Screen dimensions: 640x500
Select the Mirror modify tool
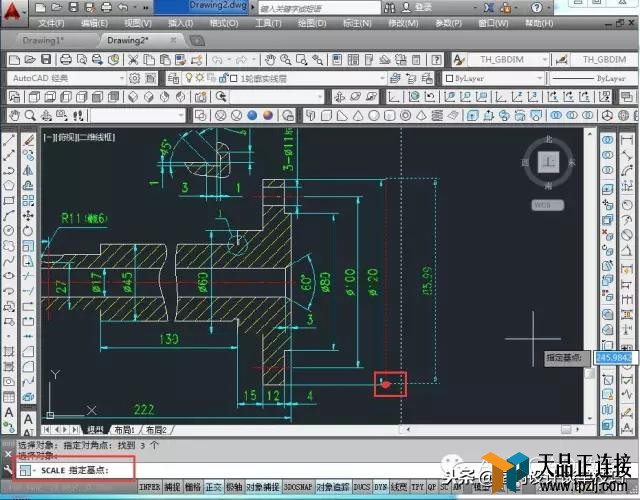(x=28, y=170)
